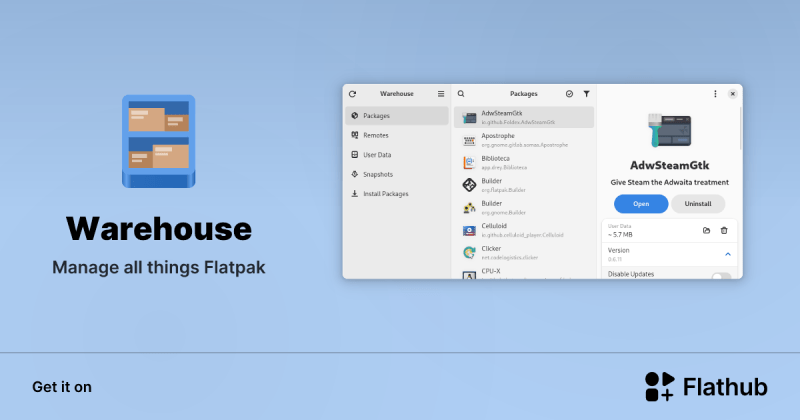Click the trash icon for User Data
The image size is (800, 420).
pyautogui.click(x=724, y=231)
